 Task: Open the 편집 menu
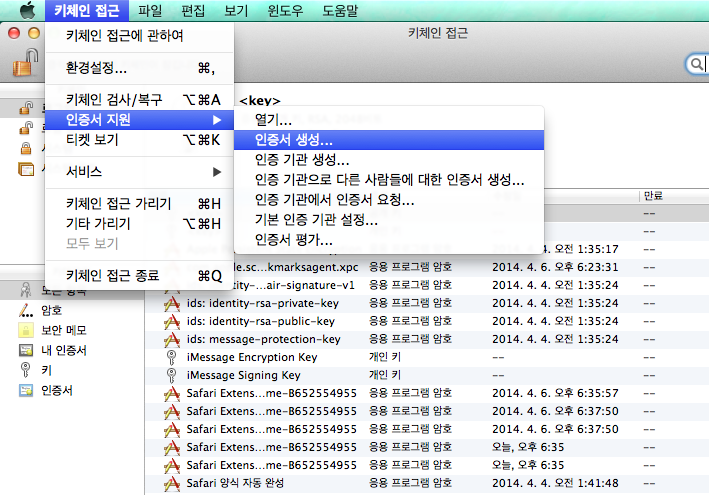tap(193, 10)
